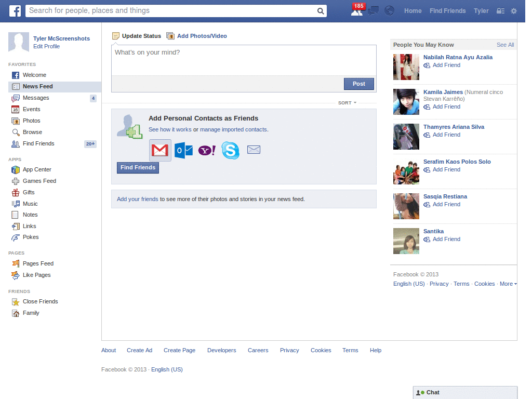Import contacts from Skype
Screen dimensions: 532x399
[230, 150]
